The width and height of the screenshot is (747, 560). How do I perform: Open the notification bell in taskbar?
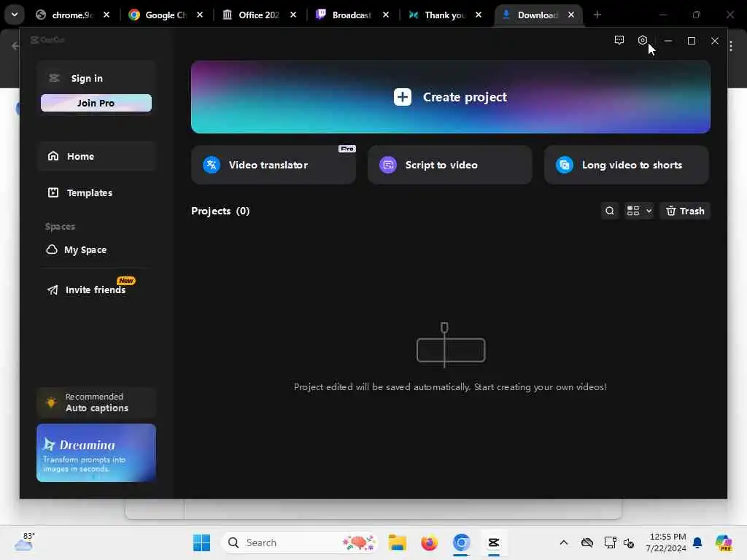tap(697, 542)
